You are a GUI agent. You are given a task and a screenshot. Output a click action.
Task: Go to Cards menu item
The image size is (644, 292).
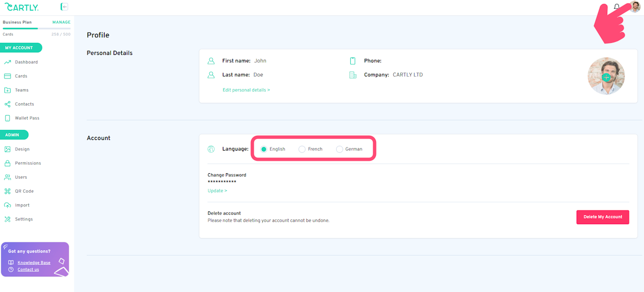(21, 77)
